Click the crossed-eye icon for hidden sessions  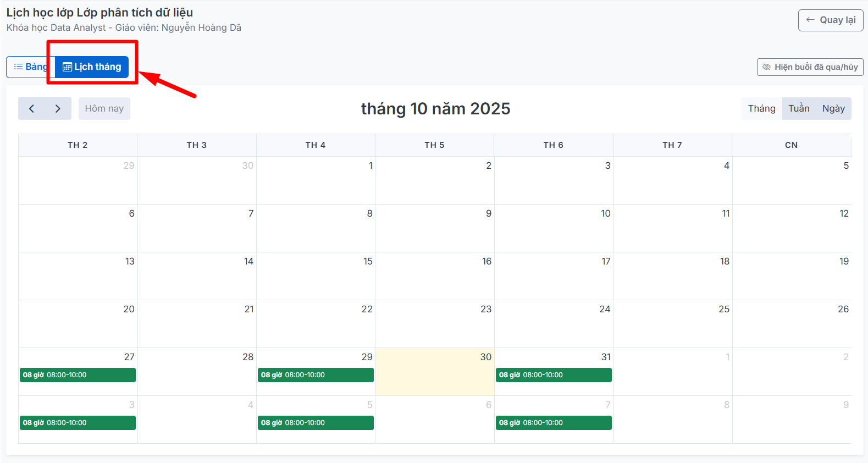pyautogui.click(x=766, y=67)
